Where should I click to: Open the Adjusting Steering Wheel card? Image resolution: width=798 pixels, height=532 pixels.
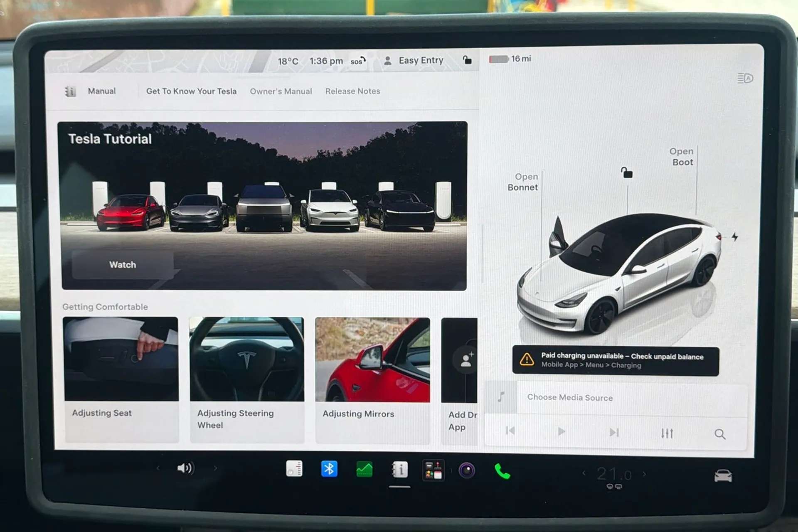click(247, 380)
